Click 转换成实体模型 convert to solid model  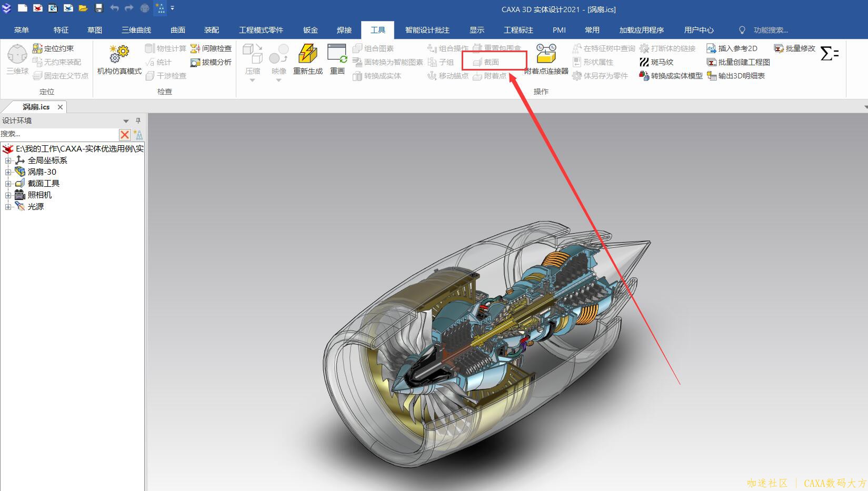(x=671, y=76)
